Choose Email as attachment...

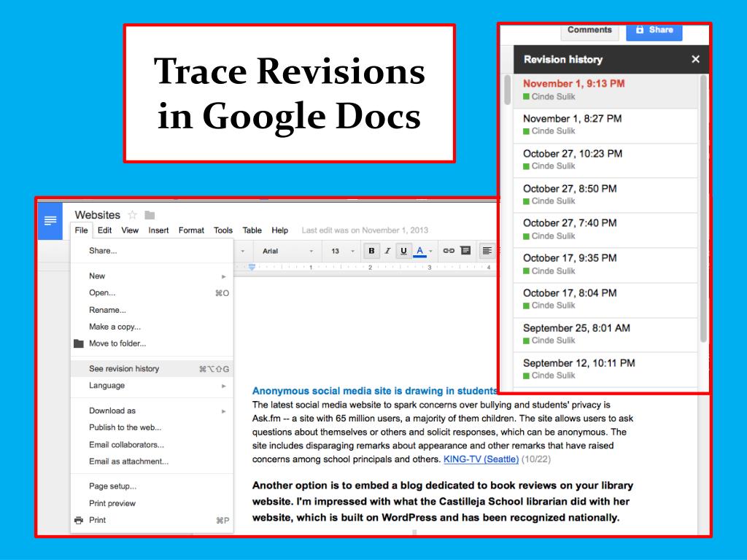click(152, 462)
